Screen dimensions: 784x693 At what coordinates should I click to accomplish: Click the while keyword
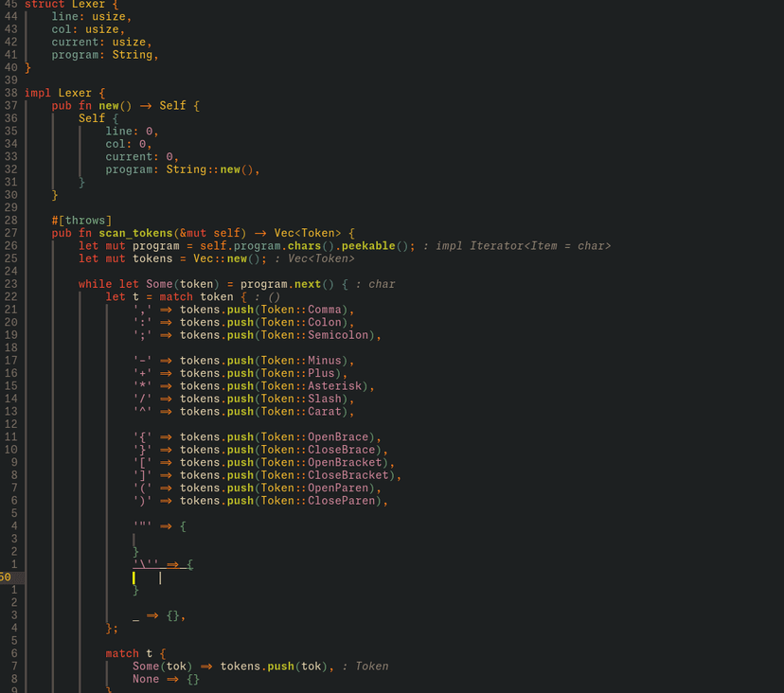pos(95,284)
